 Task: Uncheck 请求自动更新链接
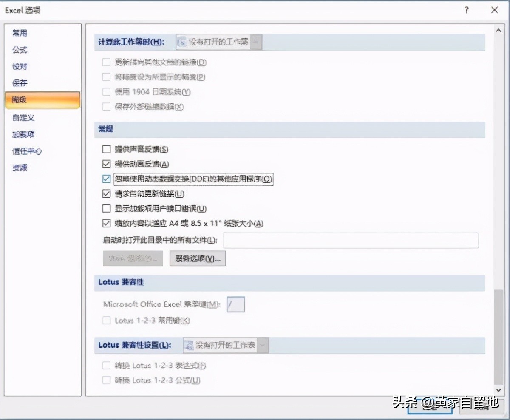(x=106, y=193)
